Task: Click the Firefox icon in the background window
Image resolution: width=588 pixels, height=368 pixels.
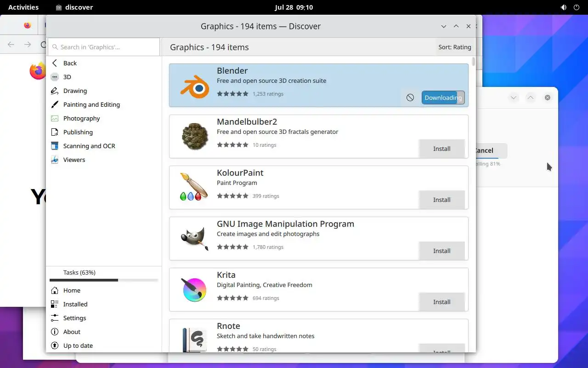Action: [37, 71]
